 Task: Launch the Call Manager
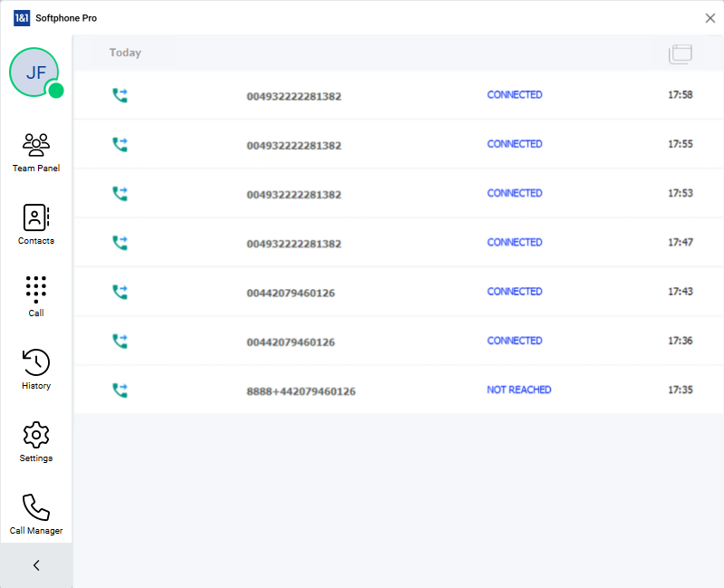tap(36, 515)
